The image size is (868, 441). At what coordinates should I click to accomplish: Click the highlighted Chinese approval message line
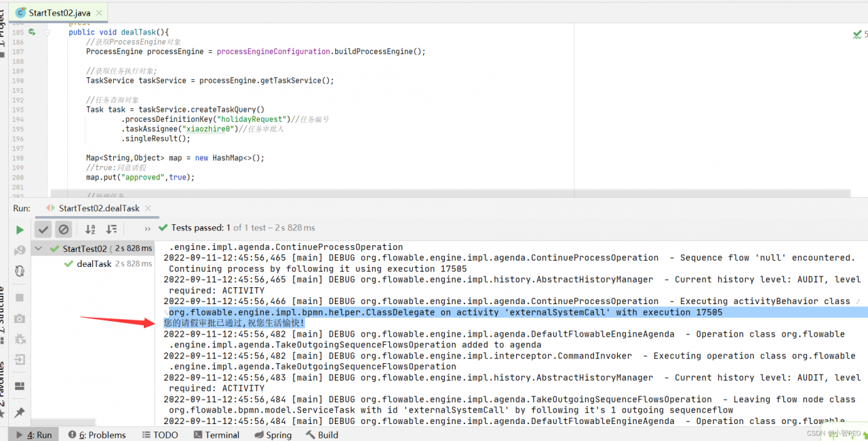click(234, 323)
